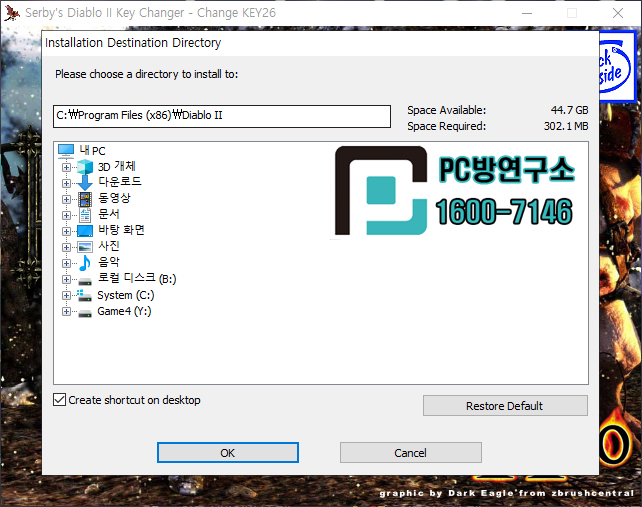Screen dimensions: 642x507
Task: Select the '다운로드' folder label
Action: [x=120, y=181]
